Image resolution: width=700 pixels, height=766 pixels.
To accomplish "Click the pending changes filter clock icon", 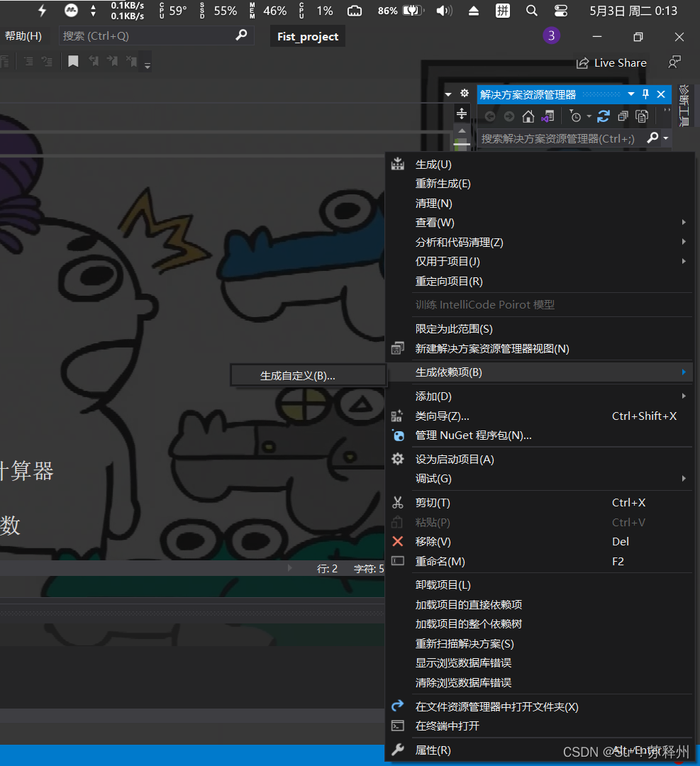I will coord(575,116).
